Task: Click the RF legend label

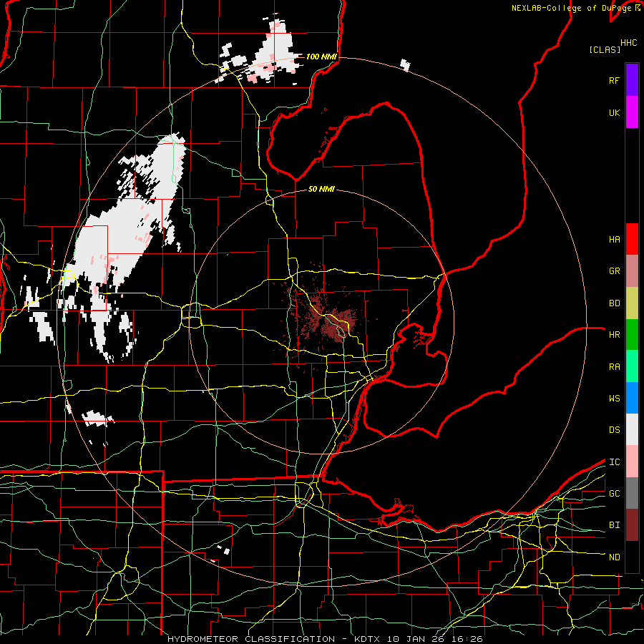Action: [x=614, y=80]
